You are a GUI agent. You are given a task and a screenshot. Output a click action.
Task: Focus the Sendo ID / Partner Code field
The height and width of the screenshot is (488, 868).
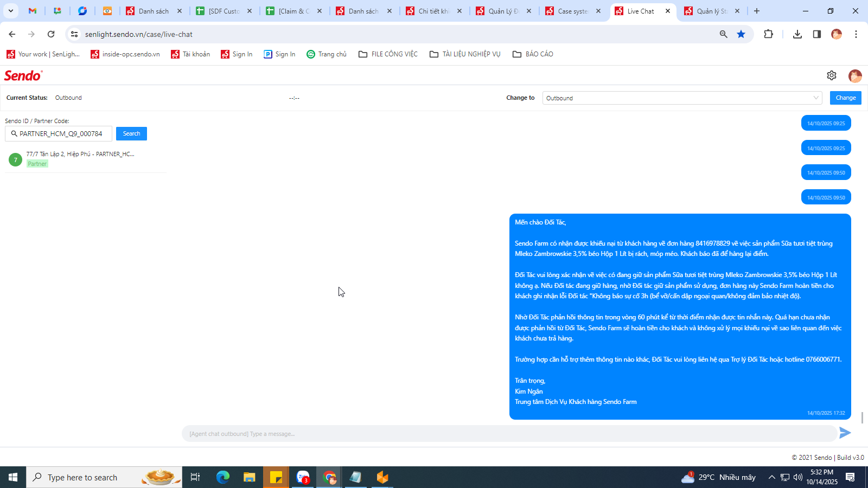(59, 133)
